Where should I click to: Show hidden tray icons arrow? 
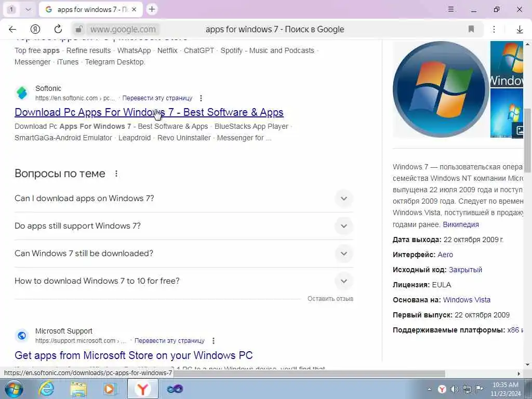(429, 389)
